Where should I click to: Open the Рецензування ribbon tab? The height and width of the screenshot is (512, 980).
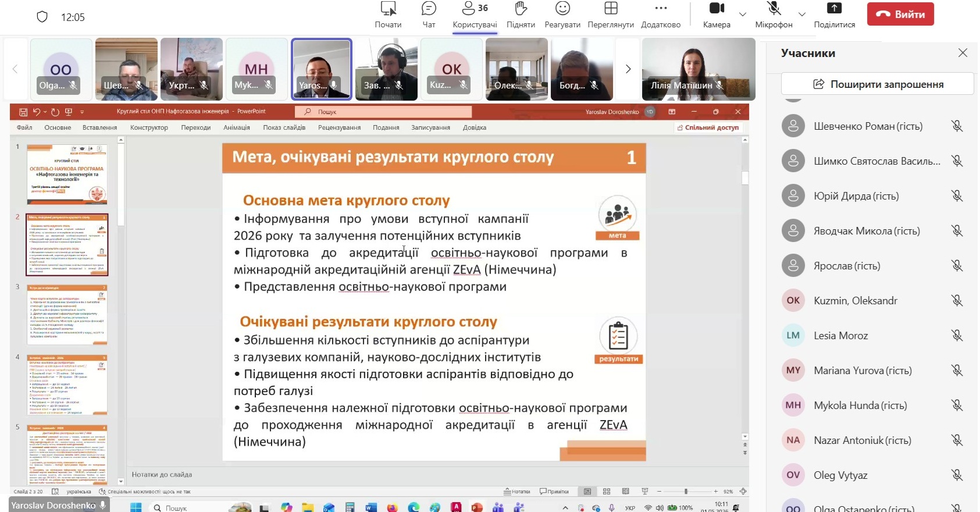(x=339, y=127)
